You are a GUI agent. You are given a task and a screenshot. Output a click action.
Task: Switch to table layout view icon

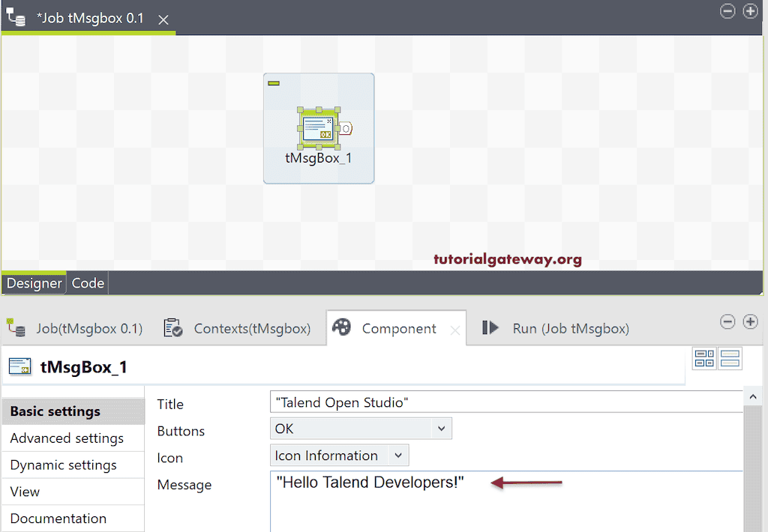click(705, 358)
